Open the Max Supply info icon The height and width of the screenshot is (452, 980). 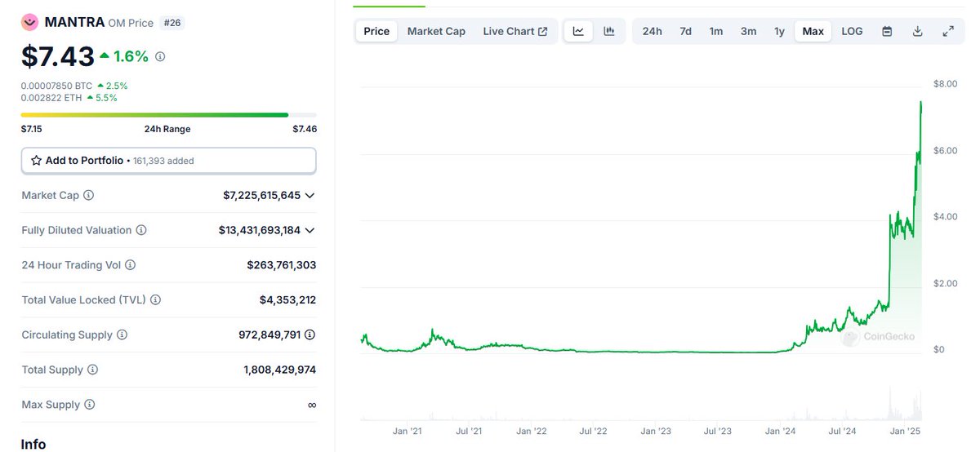click(x=89, y=405)
